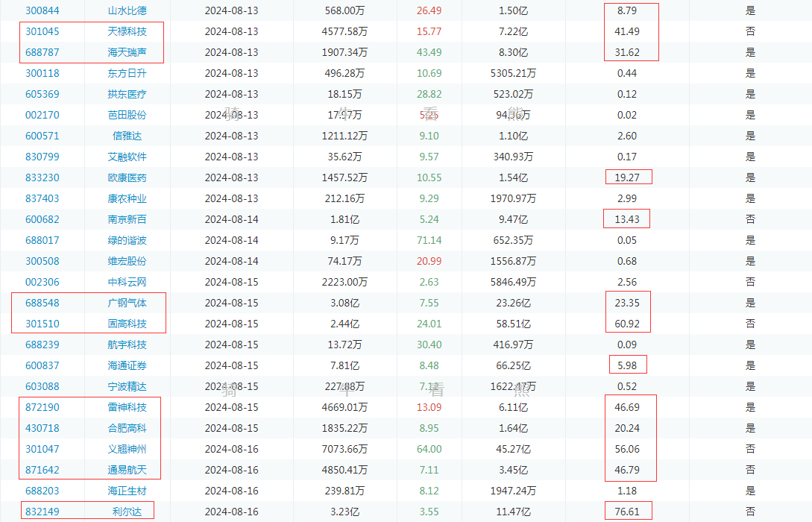Image resolution: width=812 pixels, height=522 pixels.
Task: Open 天禄科技 stock page
Action: click(x=127, y=31)
